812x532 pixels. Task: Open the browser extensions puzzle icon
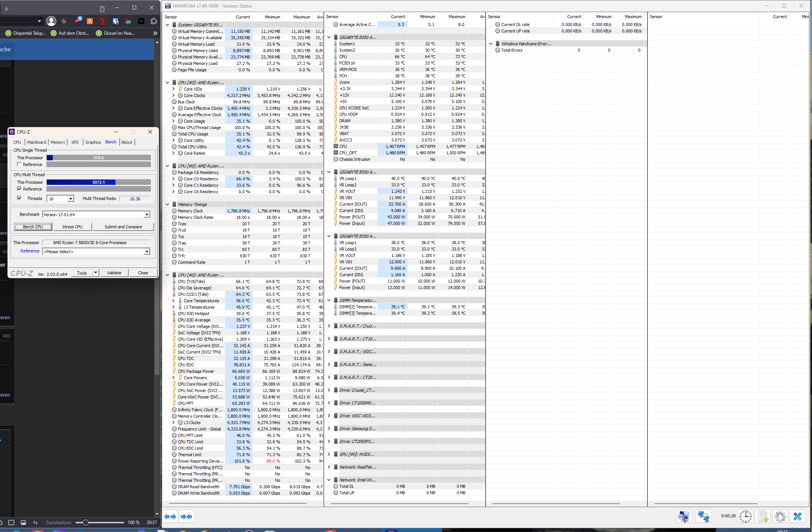pyautogui.click(x=154, y=21)
